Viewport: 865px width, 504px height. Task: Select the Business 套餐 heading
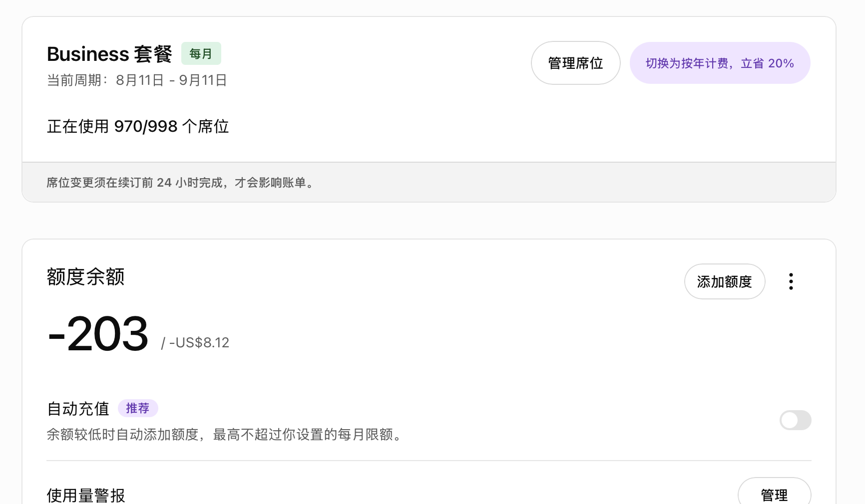109,54
